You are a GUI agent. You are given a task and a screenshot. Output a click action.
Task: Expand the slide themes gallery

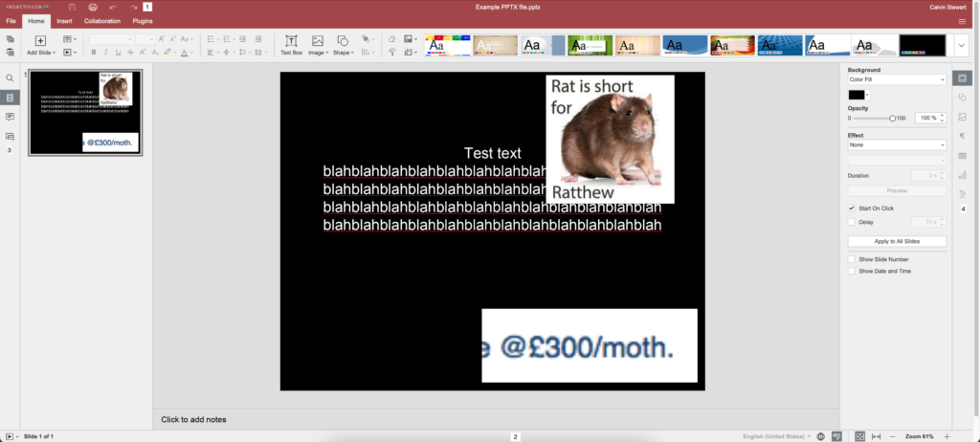tap(962, 45)
